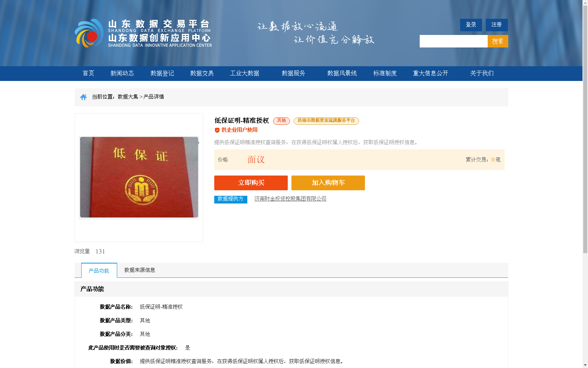
Task: Click the 登录 login button
Action: pos(471,25)
